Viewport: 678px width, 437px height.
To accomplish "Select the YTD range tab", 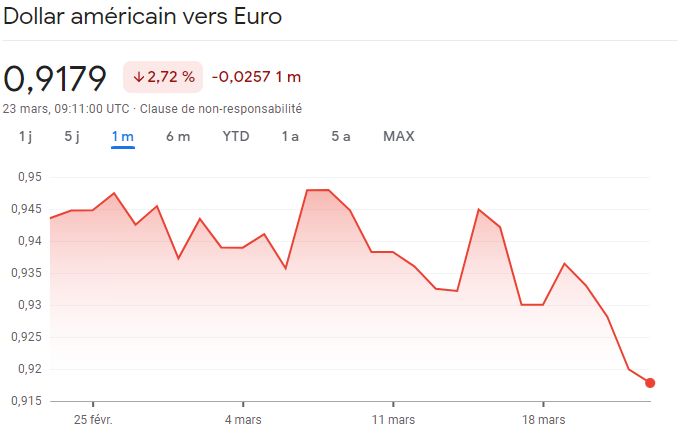I will click(x=236, y=136).
